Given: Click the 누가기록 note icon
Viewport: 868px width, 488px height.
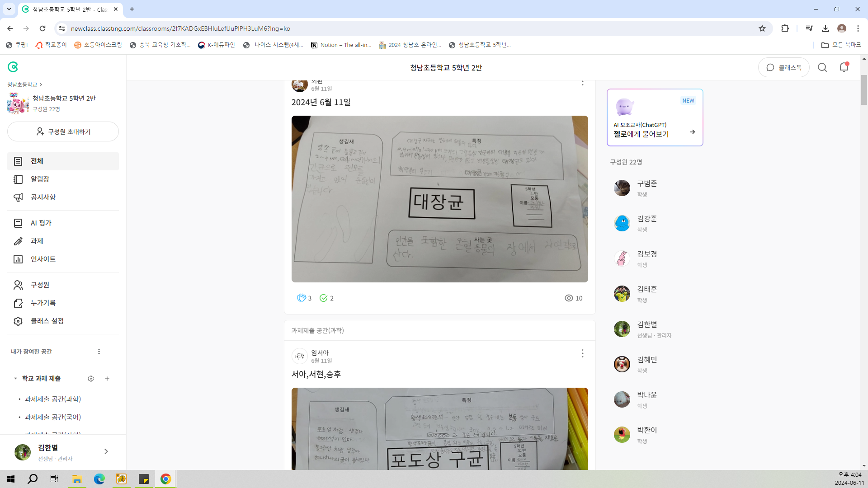Looking at the screenshot, I should point(18,303).
